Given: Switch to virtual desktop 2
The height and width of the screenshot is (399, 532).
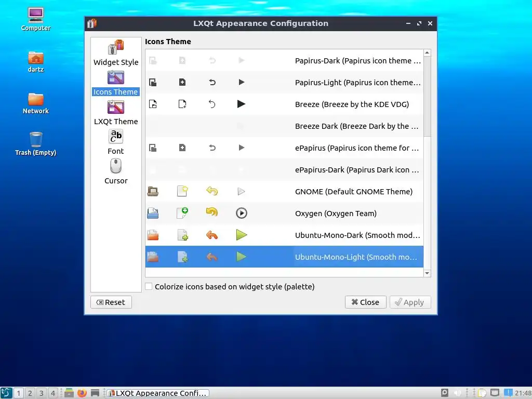Looking at the screenshot, I should (x=30, y=393).
